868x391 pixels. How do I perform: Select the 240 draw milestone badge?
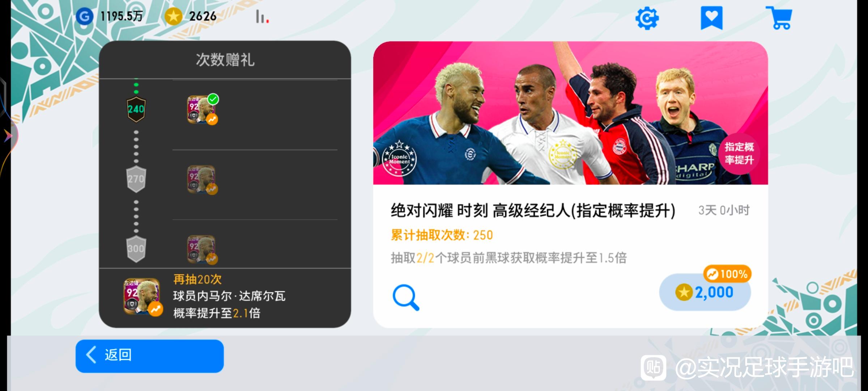click(136, 109)
